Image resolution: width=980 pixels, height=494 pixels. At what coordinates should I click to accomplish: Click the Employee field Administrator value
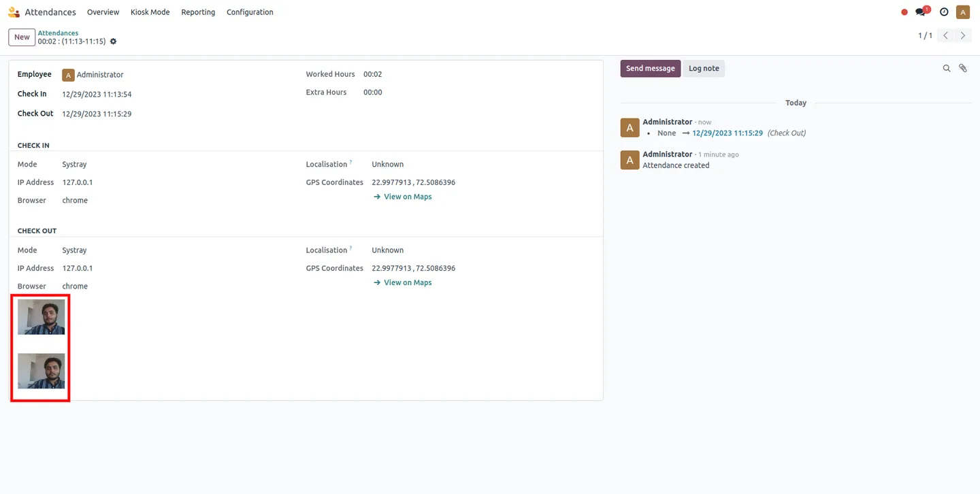point(100,75)
